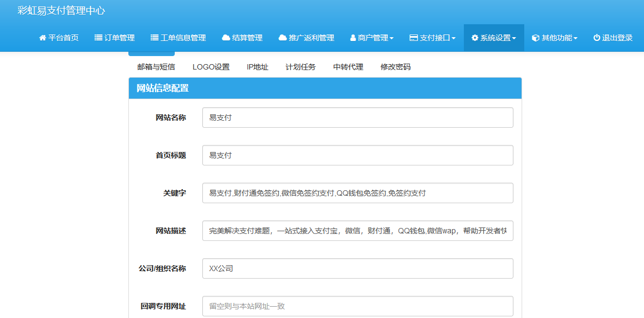Open the 其他功能 dropdown menu

pyautogui.click(x=554, y=38)
